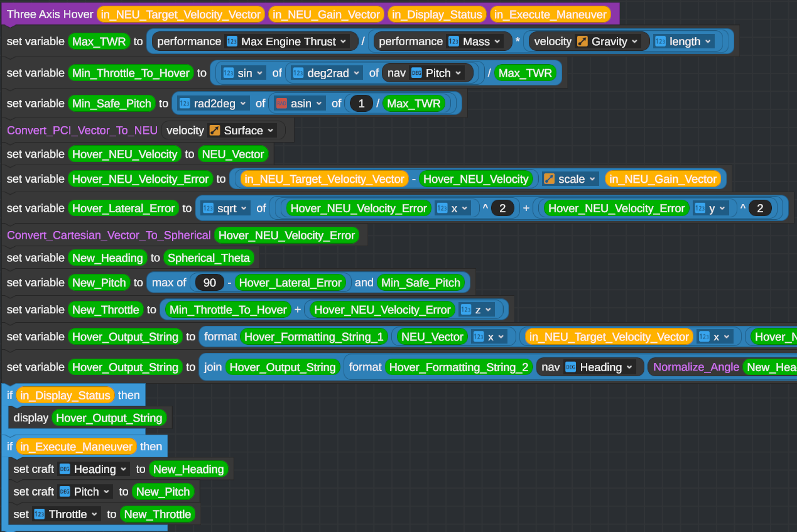The height and width of the screenshot is (532, 797).
Task: Click Hover_Output_String in the display block
Action: [x=109, y=418]
